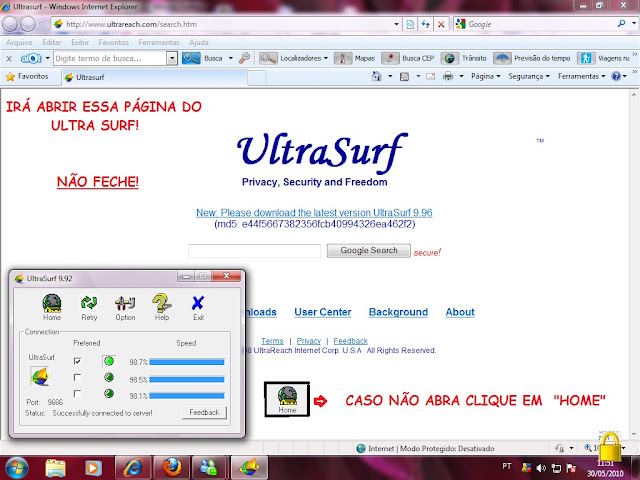The image size is (640, 480).
Task: Uncheck the first Preferred server checkbox
Action: coord(78,361)
